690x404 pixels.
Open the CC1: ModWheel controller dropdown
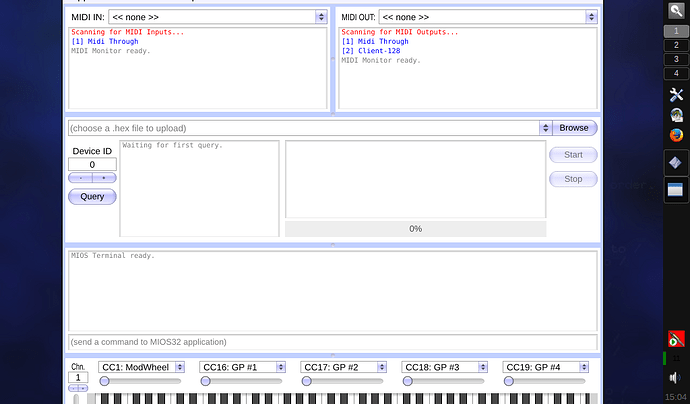(x=141, y=367)
